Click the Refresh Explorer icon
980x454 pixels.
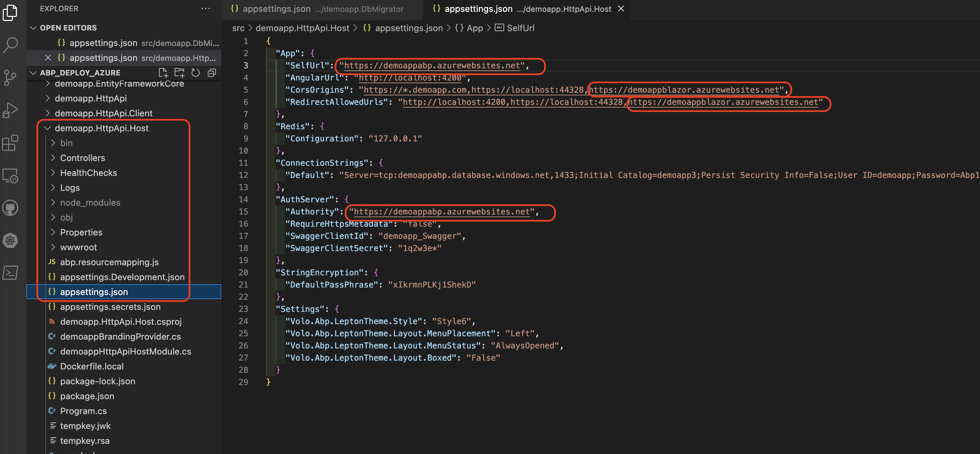tap(196, 73)
